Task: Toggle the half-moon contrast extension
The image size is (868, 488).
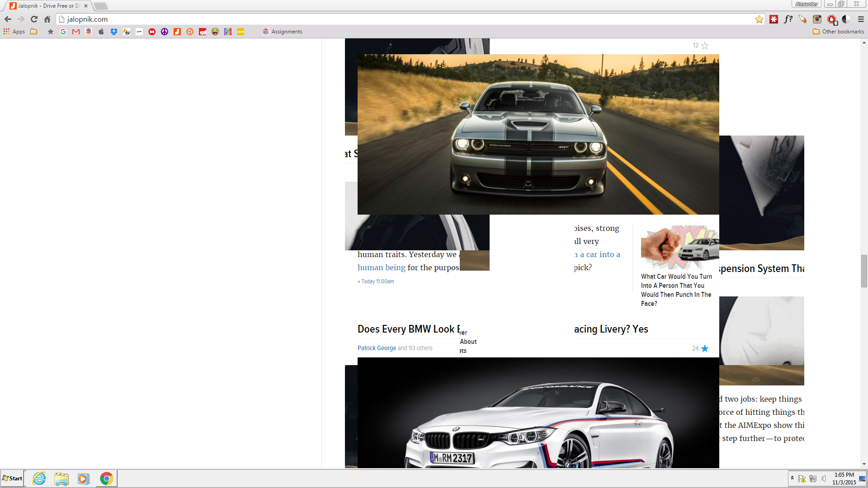Action: [846, 19]
